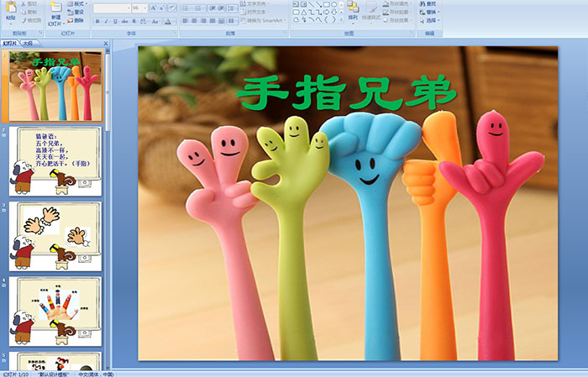Viewport: 588px width, 377px height.
Task: Select the down block arrow shape
Action: click(333, 13)
